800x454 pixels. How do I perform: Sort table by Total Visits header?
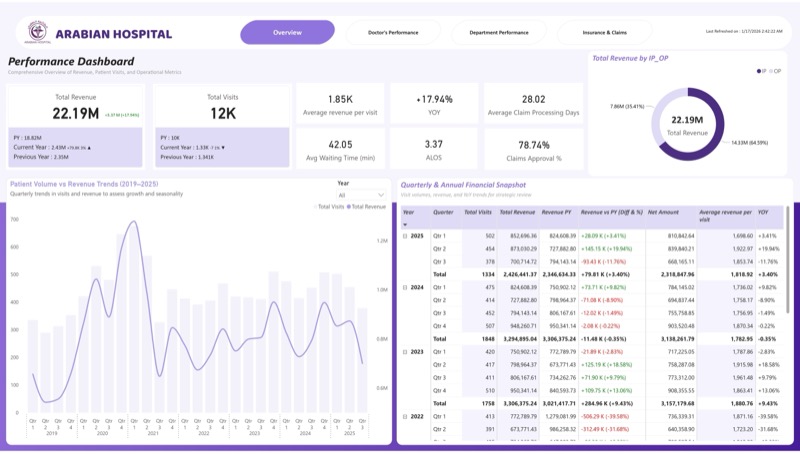coord(478,212)
